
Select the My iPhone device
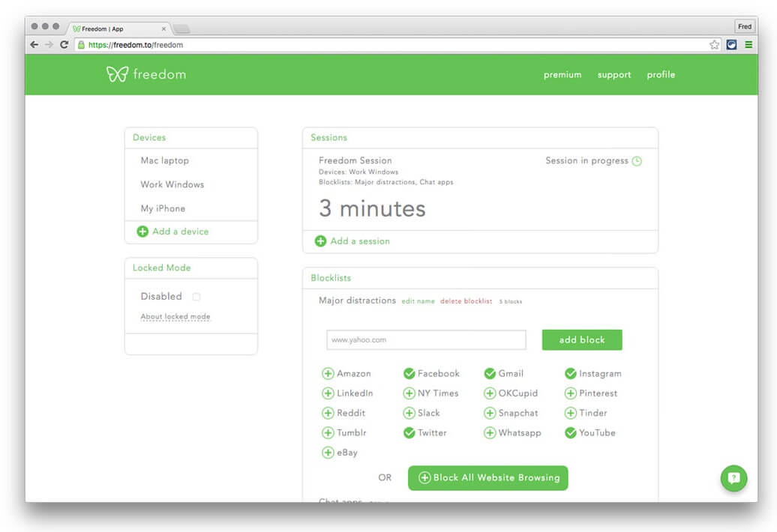(x=163, y=208)
